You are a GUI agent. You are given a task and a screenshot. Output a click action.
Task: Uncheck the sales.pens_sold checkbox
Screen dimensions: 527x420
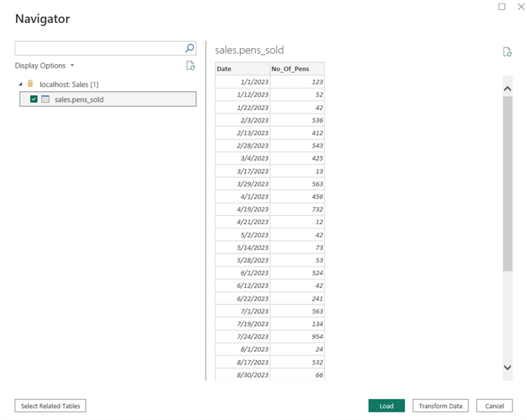33,100
